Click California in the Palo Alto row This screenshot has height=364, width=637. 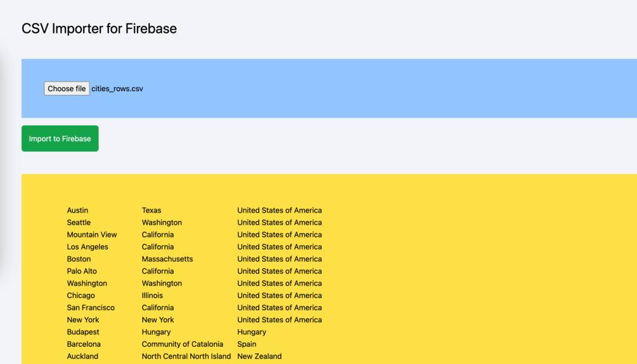pos(158,271)
